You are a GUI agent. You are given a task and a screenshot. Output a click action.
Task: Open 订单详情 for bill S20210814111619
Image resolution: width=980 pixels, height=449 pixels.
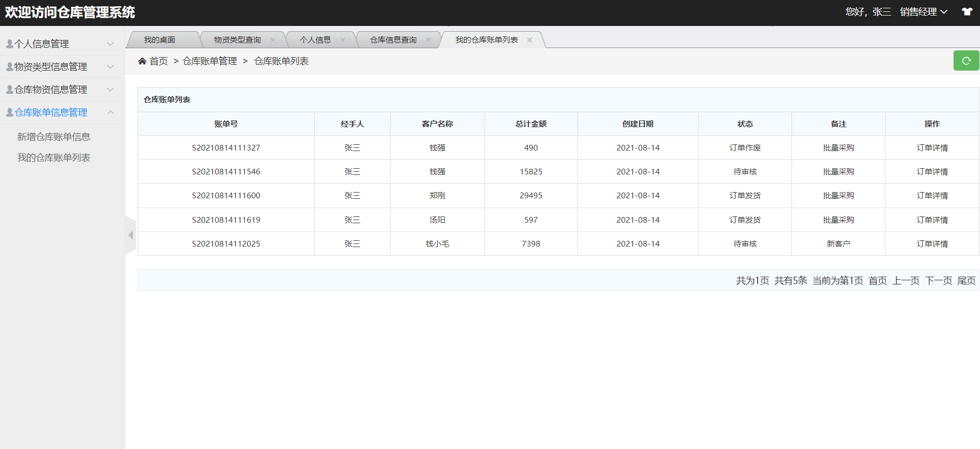(932, 220)
